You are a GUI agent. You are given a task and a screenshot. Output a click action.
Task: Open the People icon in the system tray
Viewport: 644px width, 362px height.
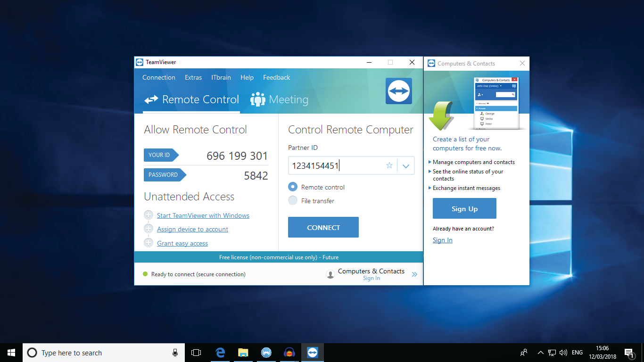click(x=524, y=353)
